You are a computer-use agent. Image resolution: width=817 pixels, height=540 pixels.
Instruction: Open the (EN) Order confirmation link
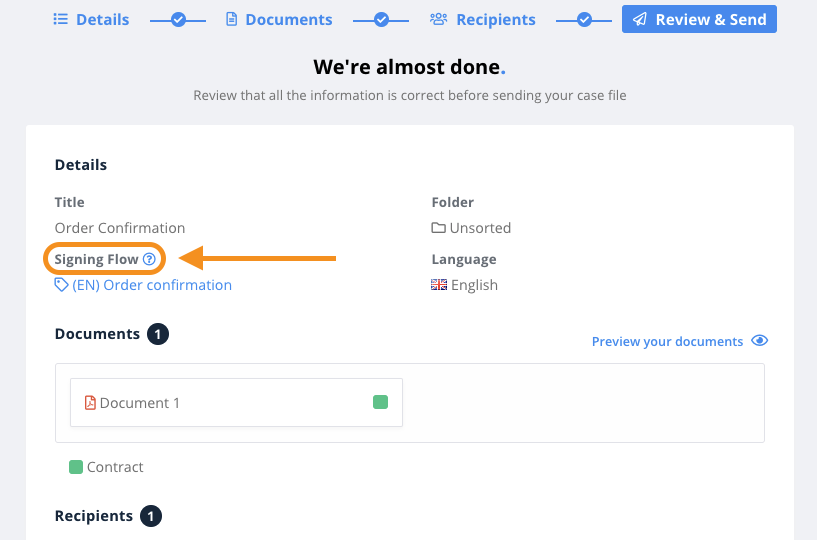tap(152, 285)
